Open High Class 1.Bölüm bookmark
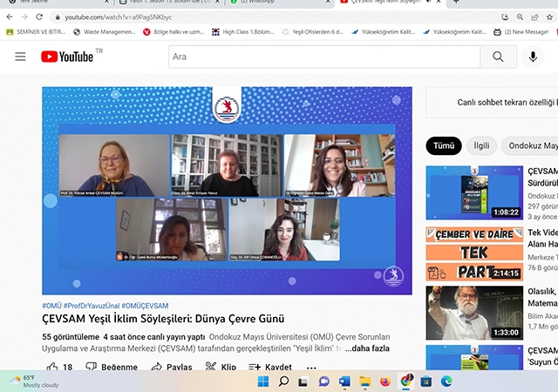This screenshot has height=392, width=558. [x=243, y=32]
